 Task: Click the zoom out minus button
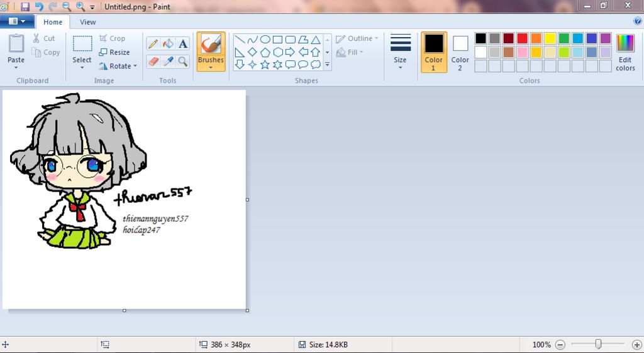560,345
